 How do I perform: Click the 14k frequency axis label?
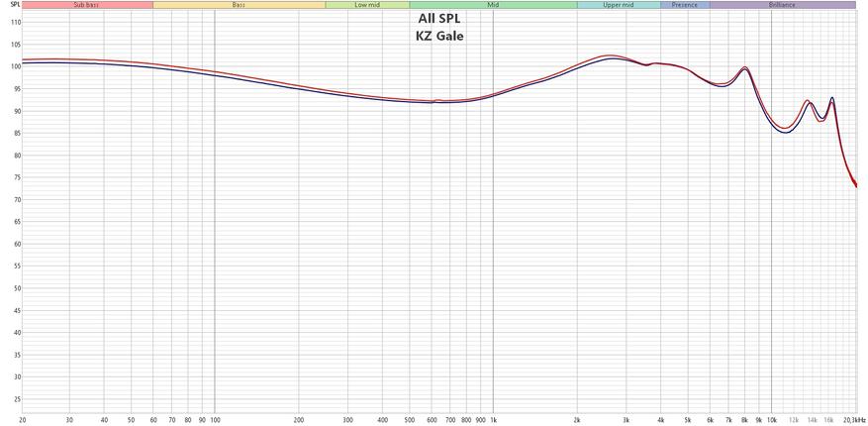click(813, 420)
